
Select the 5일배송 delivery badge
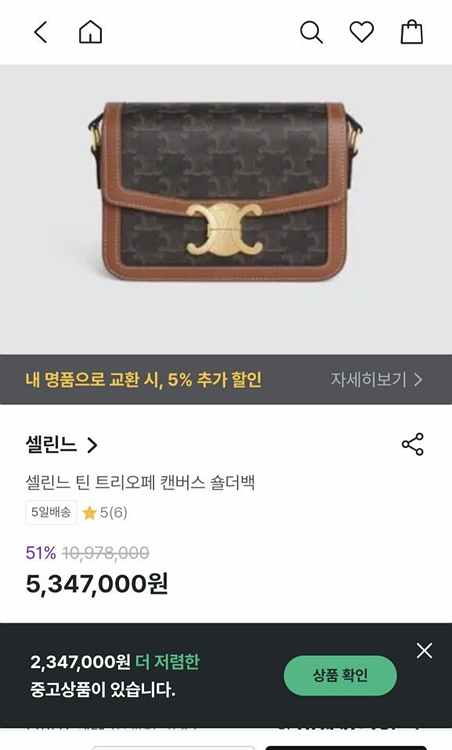coord(51,512)
